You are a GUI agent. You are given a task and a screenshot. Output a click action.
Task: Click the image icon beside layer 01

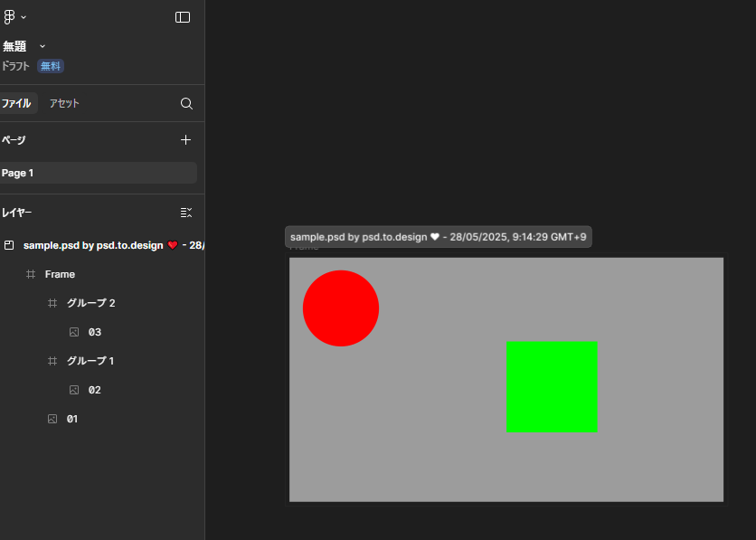52,419
